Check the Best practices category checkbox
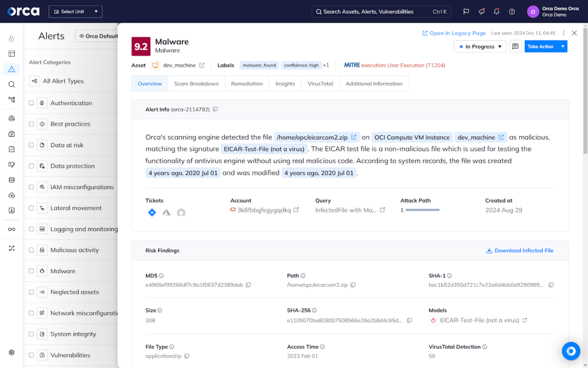 32,124
